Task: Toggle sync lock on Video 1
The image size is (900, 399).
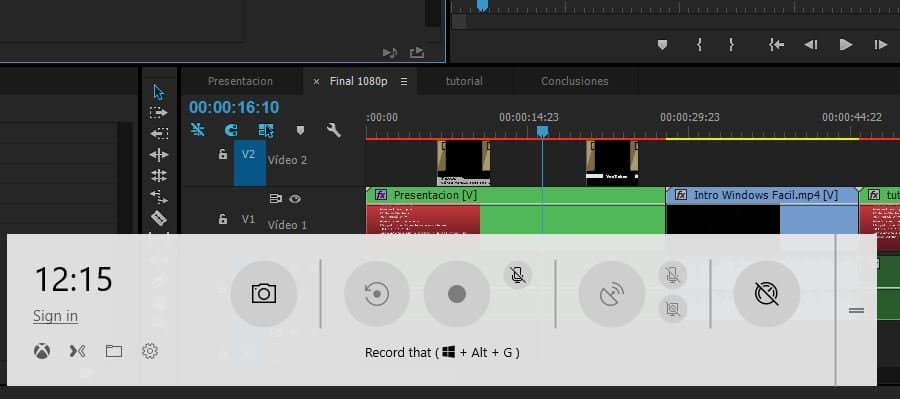Action: click(x=276, y=199)
